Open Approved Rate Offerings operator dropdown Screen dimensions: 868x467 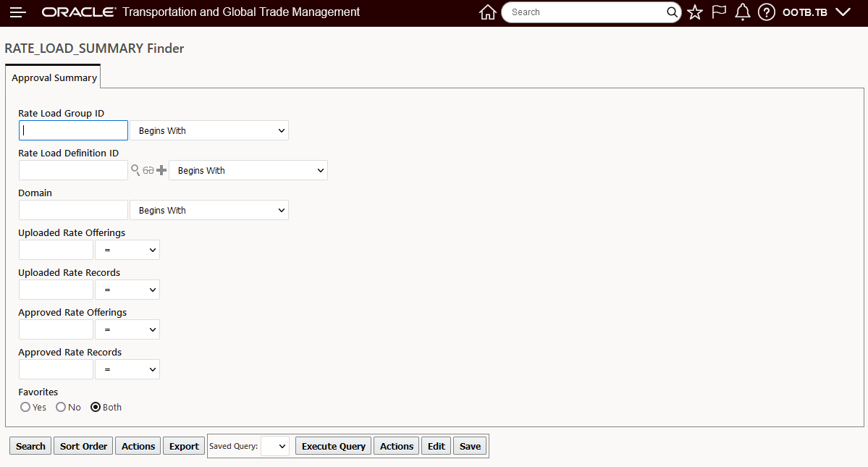[x=127, y=329]
